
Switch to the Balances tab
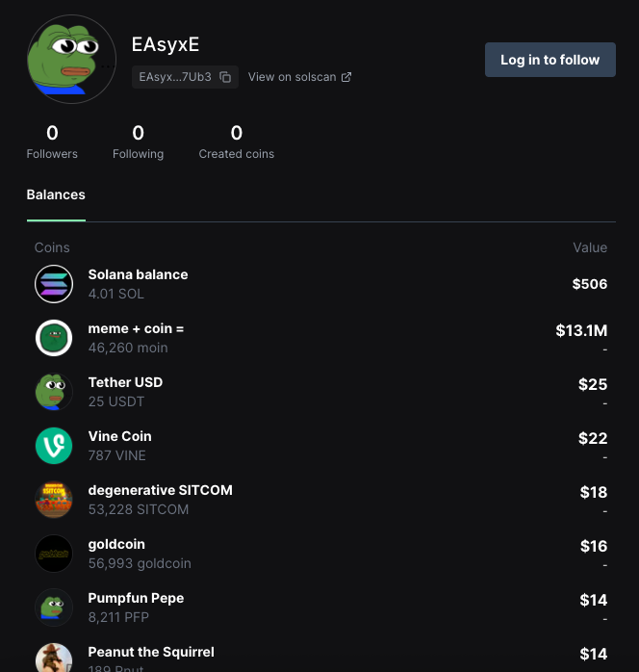tap(56, 194)
